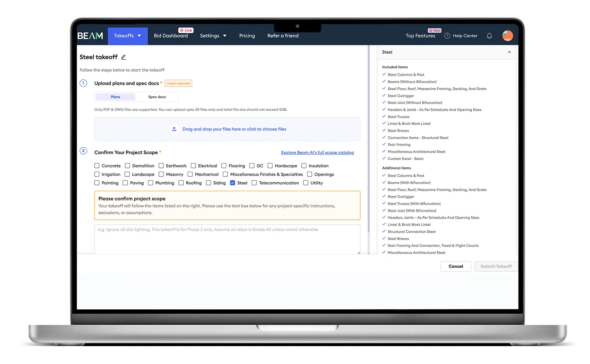590x364 pixels.
Task: Check the Painting scope checkbox
Action: click(x=97, y=183)
